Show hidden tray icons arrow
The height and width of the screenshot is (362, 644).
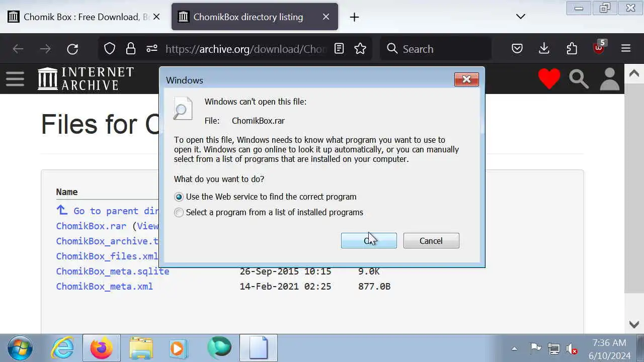(x=514, y=348)
